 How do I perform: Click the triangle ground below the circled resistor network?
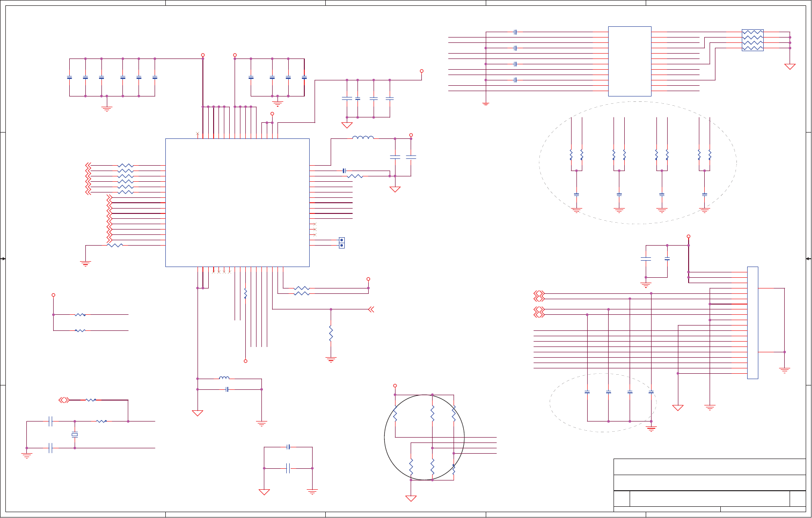tap(411, 499)
